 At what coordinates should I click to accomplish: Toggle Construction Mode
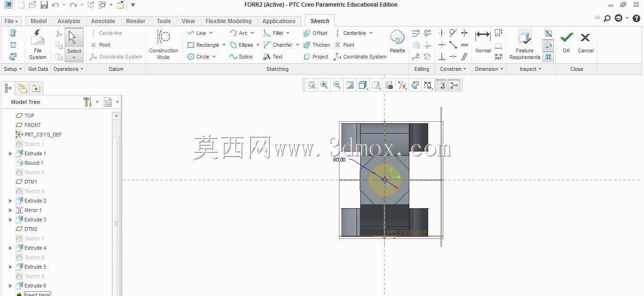pyautogui.click(x=163, y=45)
